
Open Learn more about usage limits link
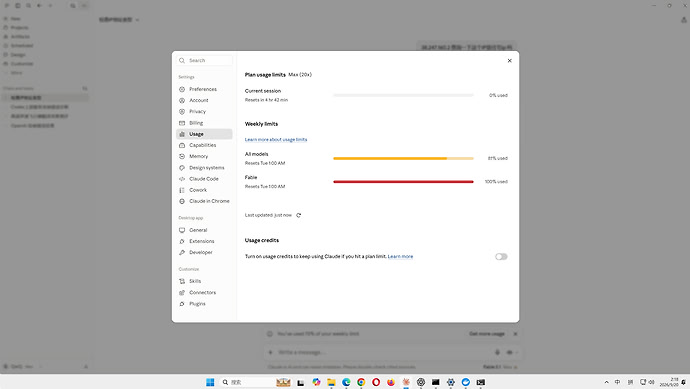(x=276, y=139)
